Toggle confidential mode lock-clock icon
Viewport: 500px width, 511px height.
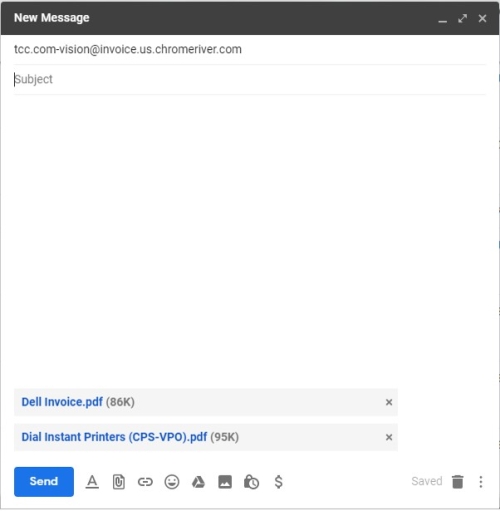(252, 482)
